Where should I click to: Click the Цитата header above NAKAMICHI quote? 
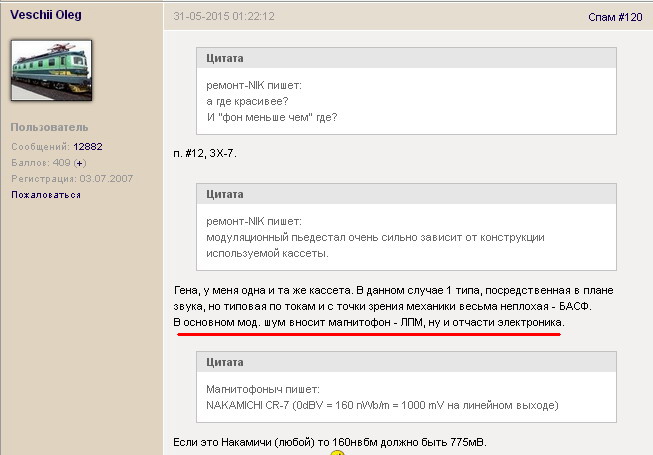224,360
